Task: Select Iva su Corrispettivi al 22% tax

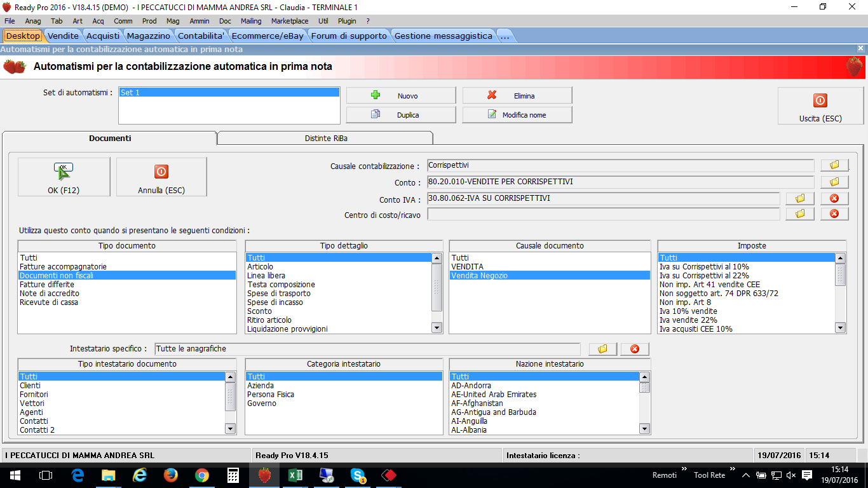Action: click(x=747, y=276)
